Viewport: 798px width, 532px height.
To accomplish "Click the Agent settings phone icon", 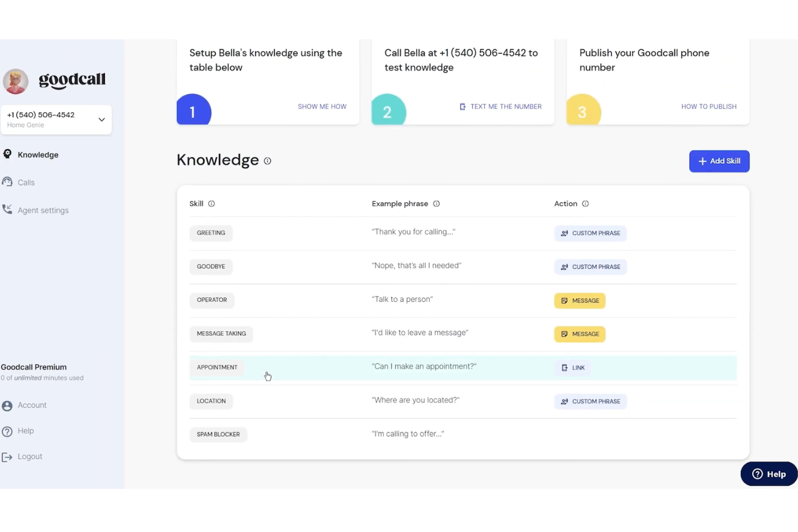I will [8, 210].
